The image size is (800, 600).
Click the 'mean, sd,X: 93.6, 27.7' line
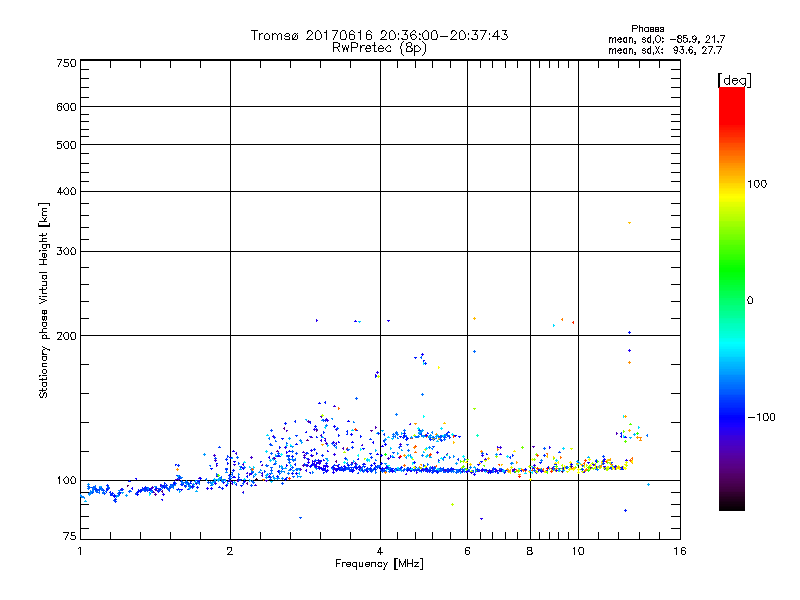(x=665, y=50)
